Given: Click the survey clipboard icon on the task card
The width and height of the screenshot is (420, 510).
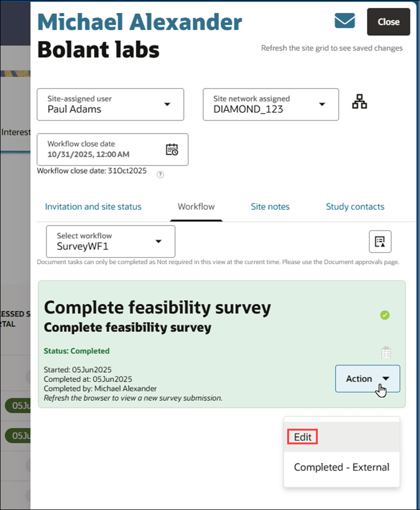Looking at the screenshot, I should point(385,352).
